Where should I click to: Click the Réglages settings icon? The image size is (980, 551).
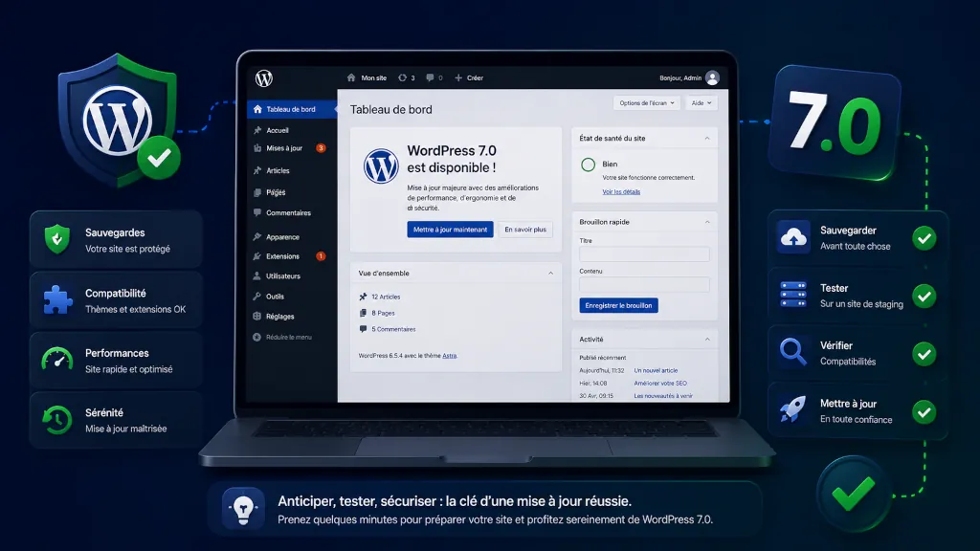(257, 316)
